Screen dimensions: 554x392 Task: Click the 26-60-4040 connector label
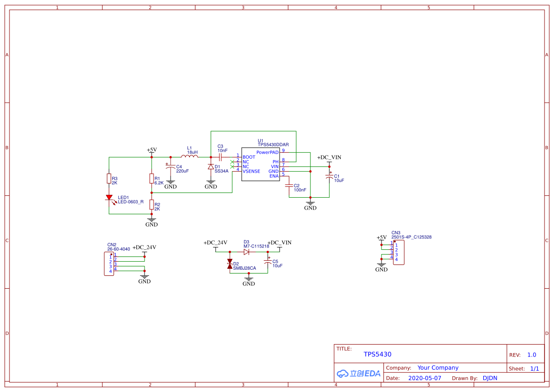tap(118, 249)
